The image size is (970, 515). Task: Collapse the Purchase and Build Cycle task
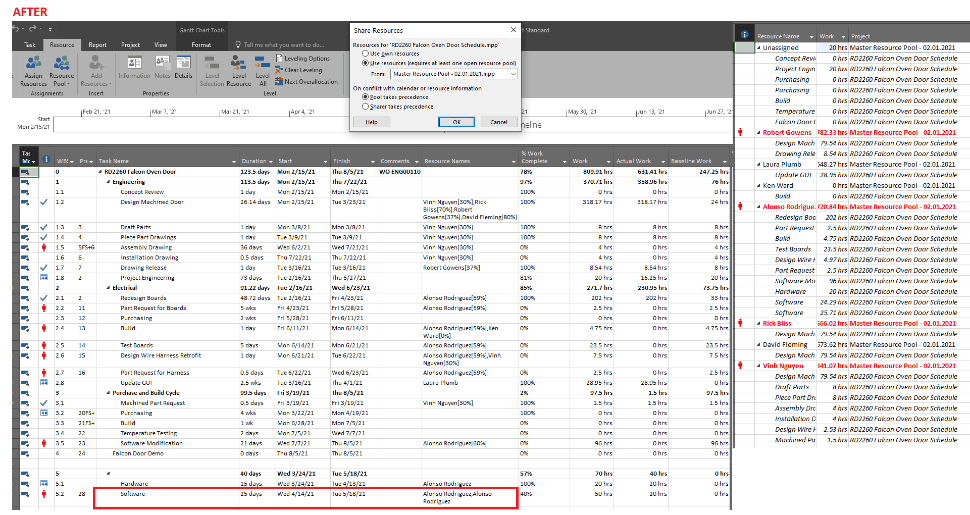click(x=109, y=393)
